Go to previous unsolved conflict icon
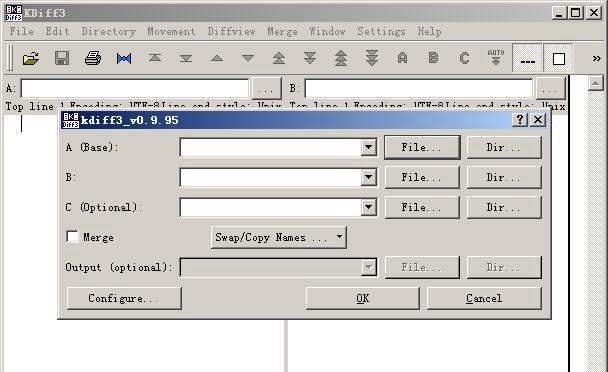608x372 pixels. coord(341,59)
